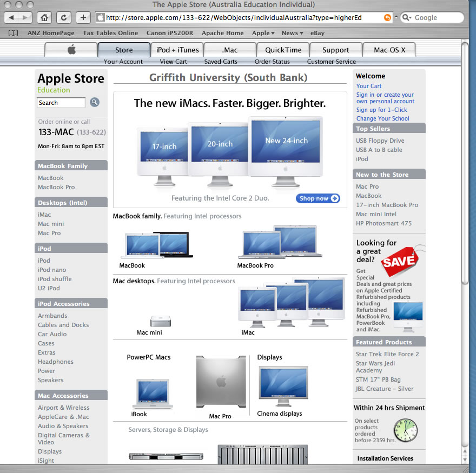Expand the Apple bookmarks dropdown
This screenshot has height=473, width=476.
tap(263, 33)
